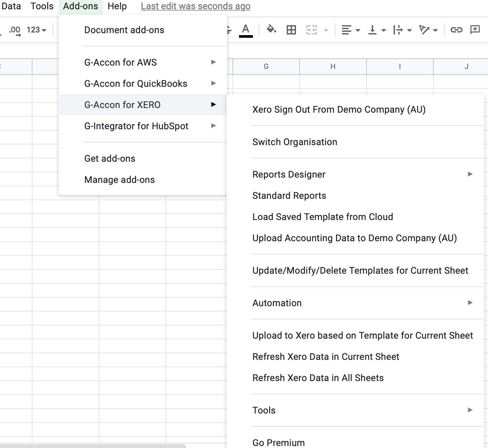Select Document add-ons
Image resolution: width=488 pixels, height=448 pixels.
[143, 30]
